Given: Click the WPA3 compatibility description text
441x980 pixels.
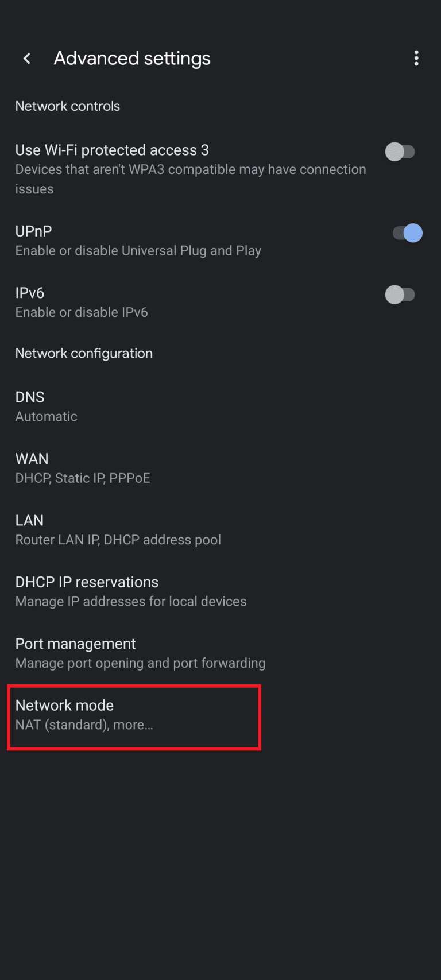Looking at the screenshot, I should (x=191, y=169).
